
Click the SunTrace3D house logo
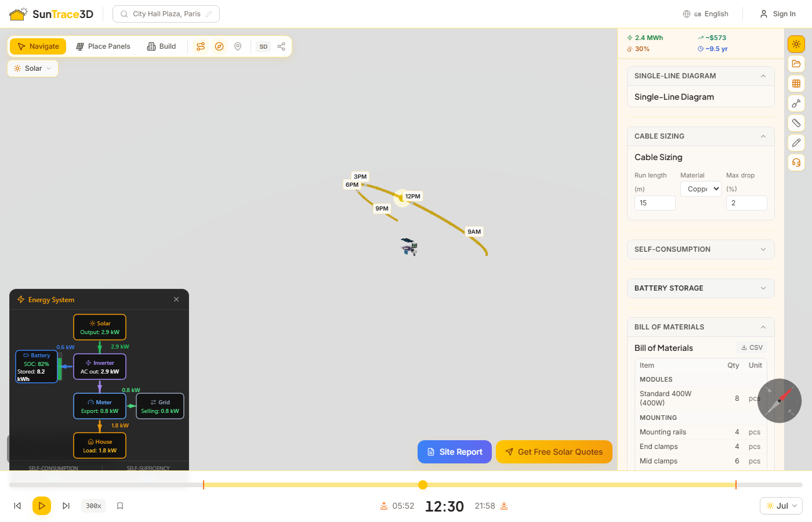click(19, 14)
